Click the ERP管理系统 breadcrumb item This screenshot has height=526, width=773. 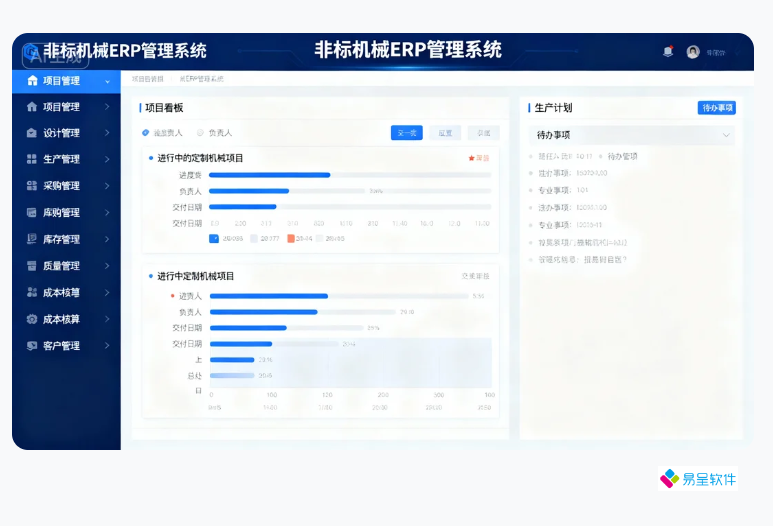pos(201,79)
